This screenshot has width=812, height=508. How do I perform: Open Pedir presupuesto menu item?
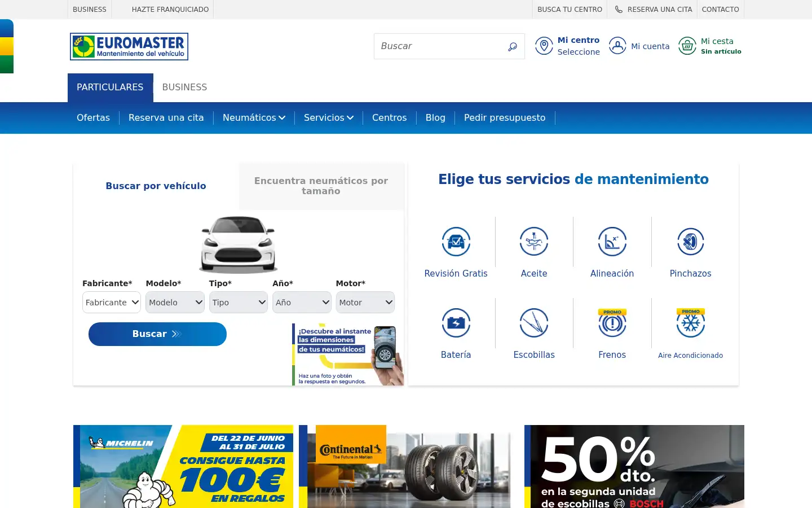coord(505,118)
